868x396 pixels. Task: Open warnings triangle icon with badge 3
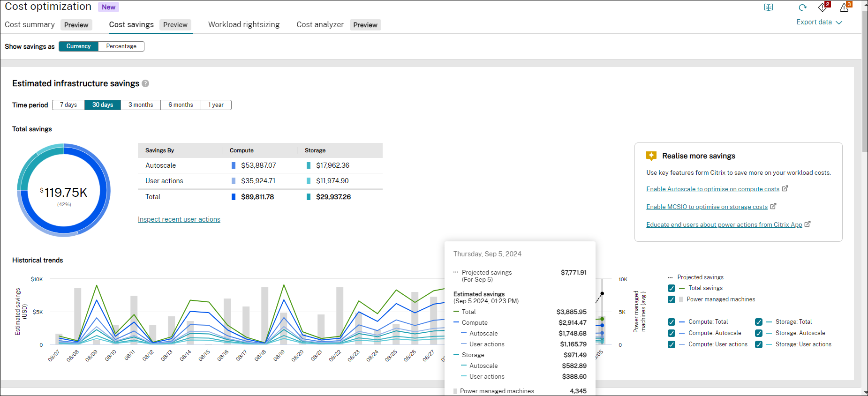click(845, 7)
